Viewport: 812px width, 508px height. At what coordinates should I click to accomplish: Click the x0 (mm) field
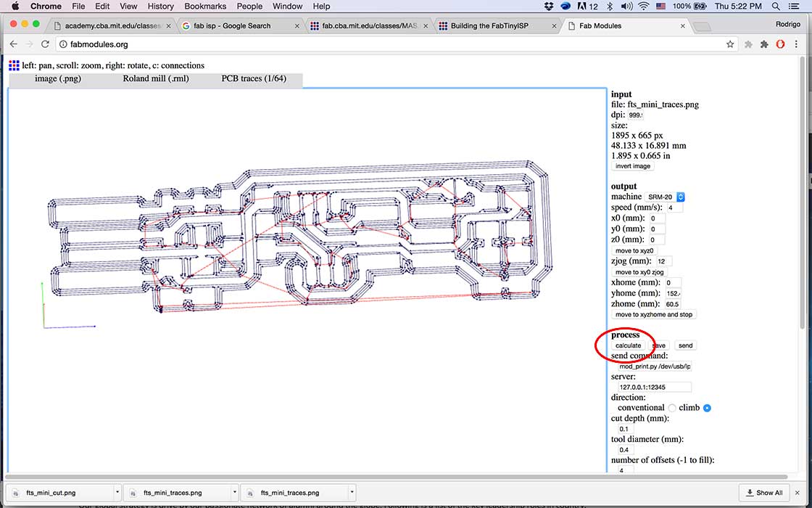click(x=658, y=218)
